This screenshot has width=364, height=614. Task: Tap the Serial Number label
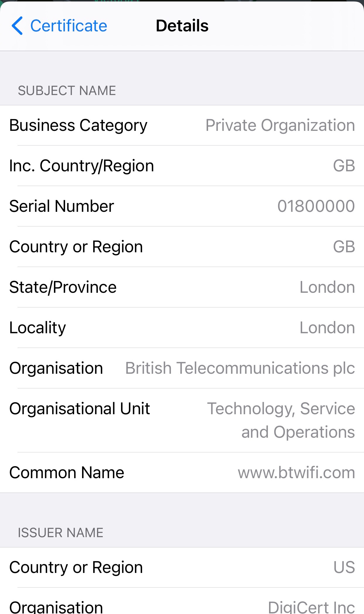point(62,206)
